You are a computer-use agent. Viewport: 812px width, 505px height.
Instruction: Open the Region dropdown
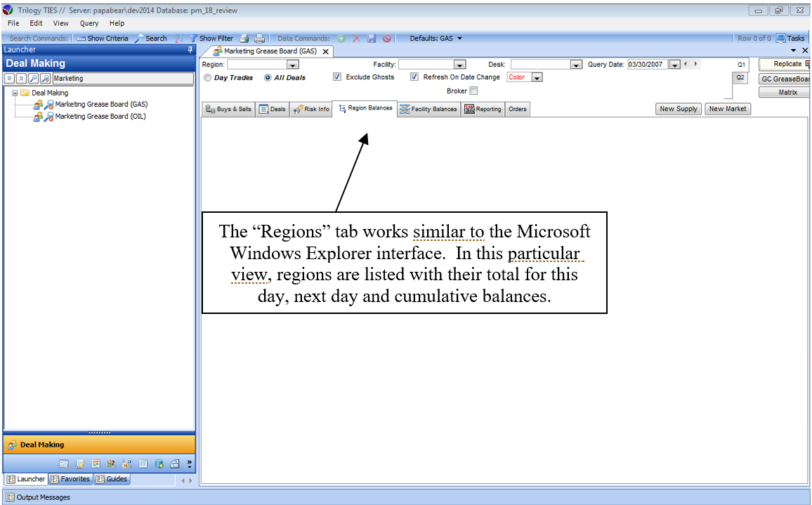tap(293, 65)
